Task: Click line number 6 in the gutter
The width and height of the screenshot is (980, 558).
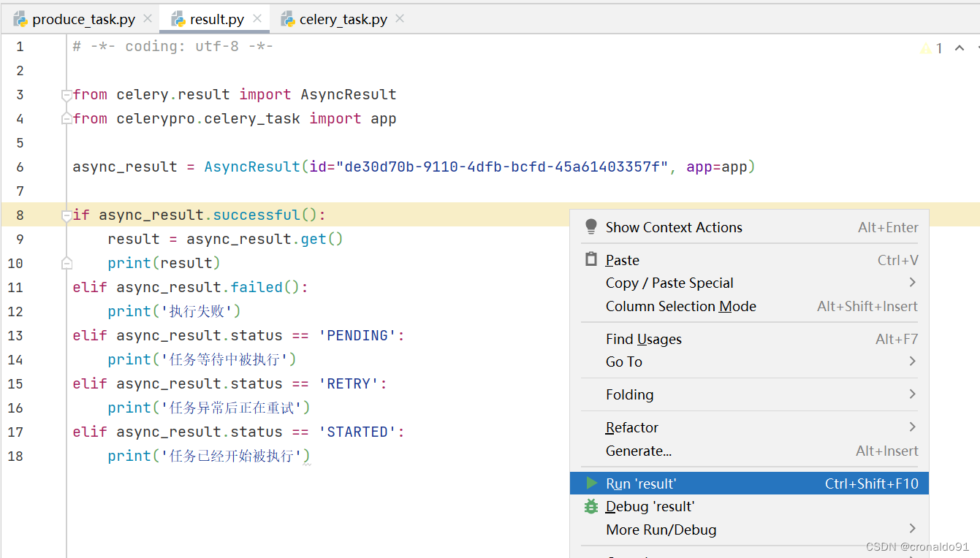Action: point(20,167)
